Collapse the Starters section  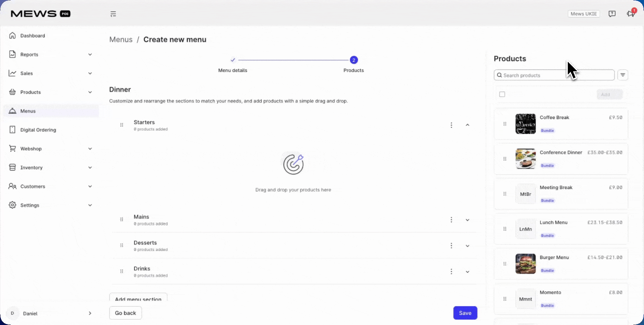(467, 125)
